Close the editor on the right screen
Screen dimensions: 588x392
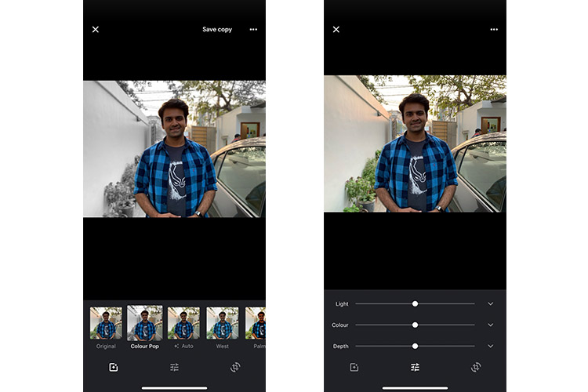coord(336,29)
